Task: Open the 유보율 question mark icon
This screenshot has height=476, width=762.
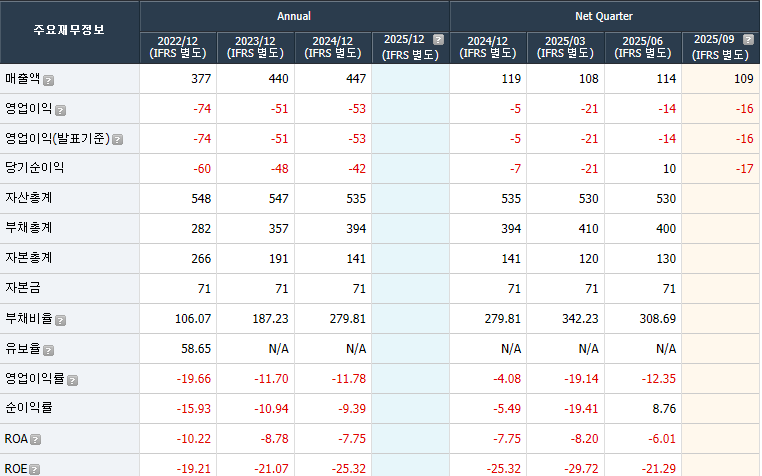Action: (49, 350)
